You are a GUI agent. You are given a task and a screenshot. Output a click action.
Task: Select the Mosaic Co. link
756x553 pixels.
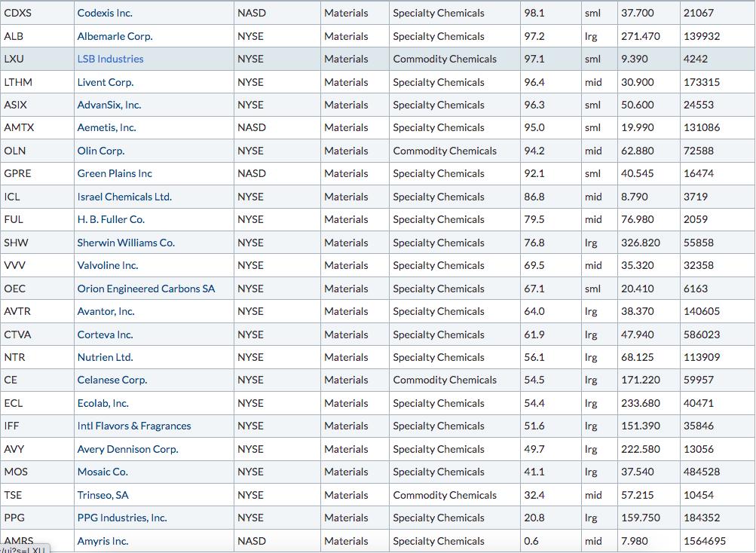point(103,472)
